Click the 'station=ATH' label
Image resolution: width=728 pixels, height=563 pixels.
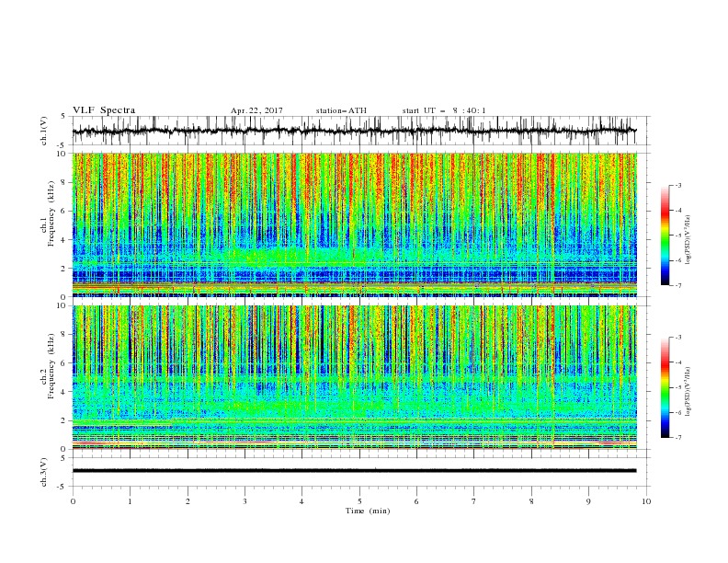coord(341,110)
